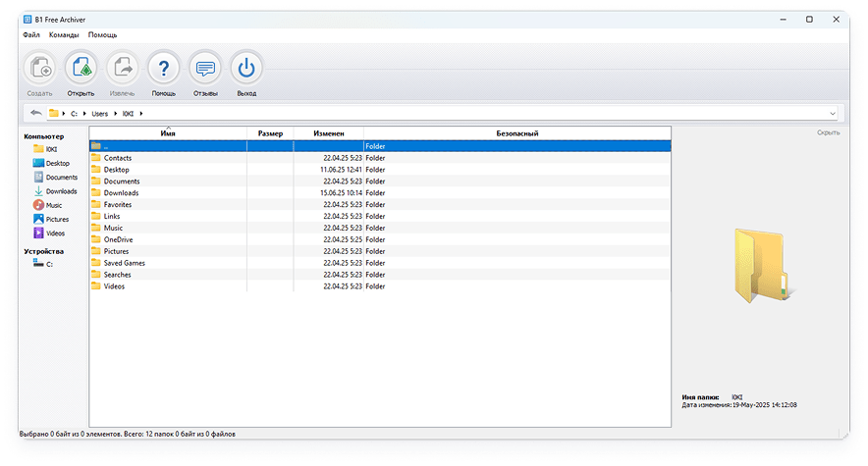Click the OneDrive folder icon in the list
The width and height of the screenshot is (868, 466).
pos(96,239)
